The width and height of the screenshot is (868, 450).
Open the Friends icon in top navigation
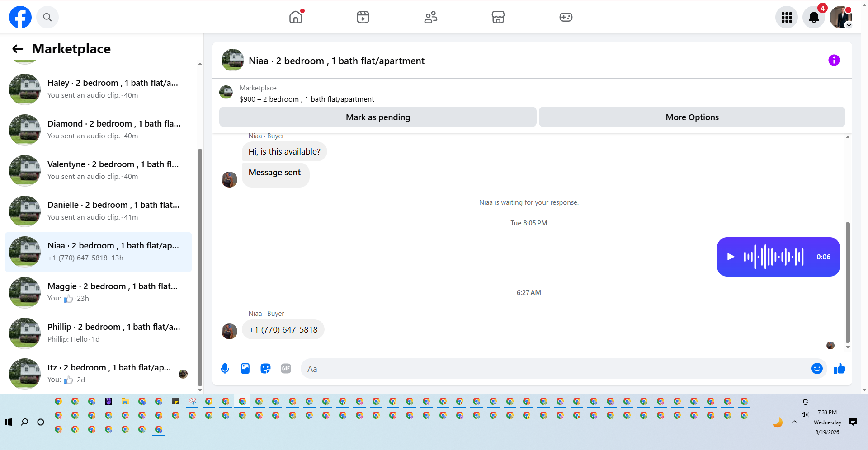[431, 17]
